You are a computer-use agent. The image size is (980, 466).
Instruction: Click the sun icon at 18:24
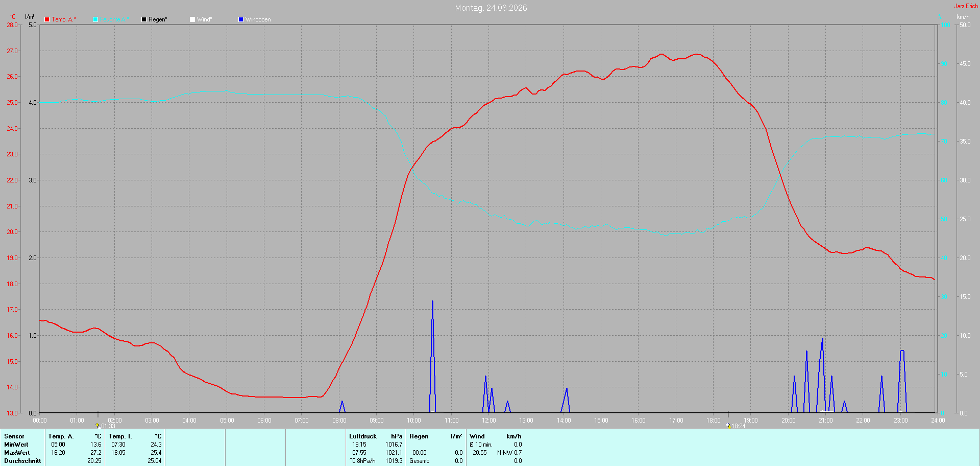tap(728, 425)
